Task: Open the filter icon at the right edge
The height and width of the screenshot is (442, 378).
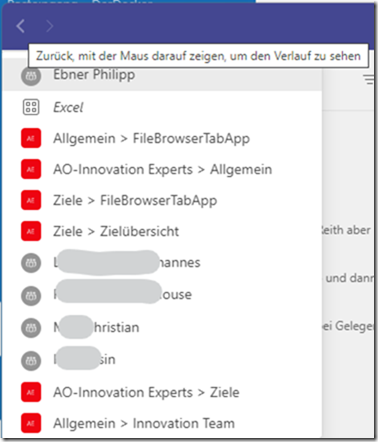Action: pyautogui.click(x=369, y=80)
